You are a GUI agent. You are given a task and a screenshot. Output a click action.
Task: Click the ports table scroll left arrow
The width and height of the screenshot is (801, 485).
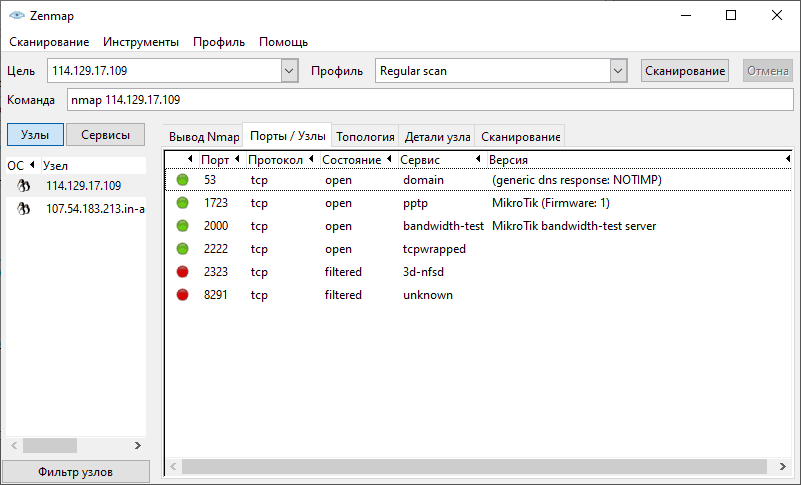click(x=173, y=466)
